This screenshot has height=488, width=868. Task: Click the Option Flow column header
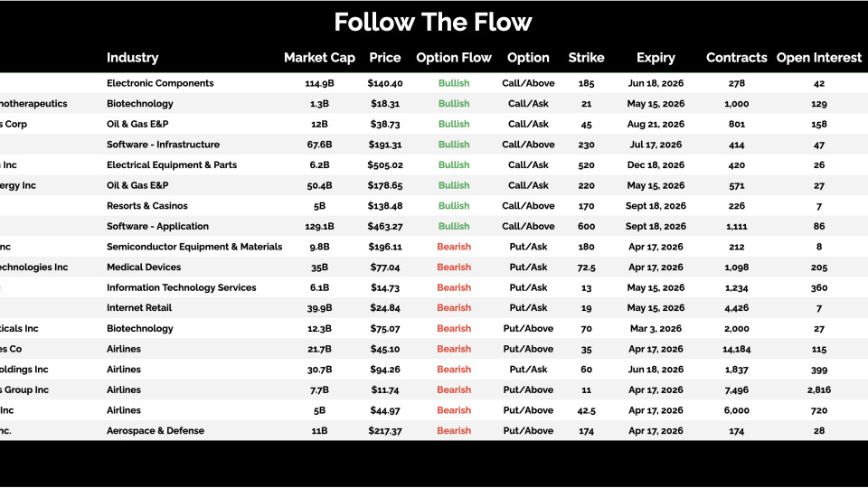click(x=454, y=58)
